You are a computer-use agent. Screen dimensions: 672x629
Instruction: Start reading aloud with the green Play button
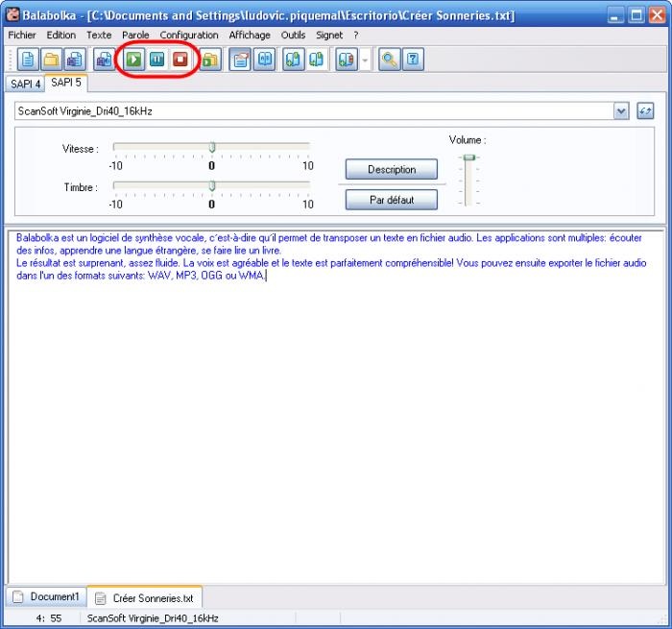[x=134, y=60]
